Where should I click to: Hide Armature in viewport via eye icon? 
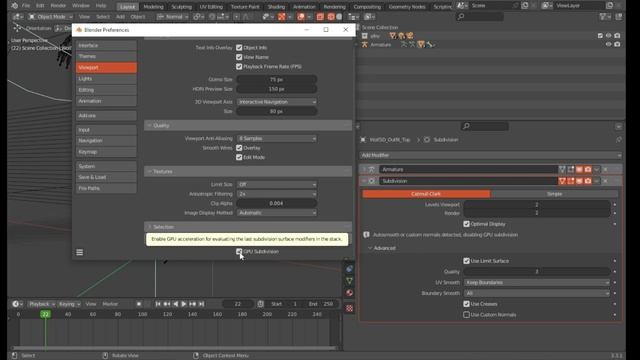pyautogui.click(x=609, y=44)
